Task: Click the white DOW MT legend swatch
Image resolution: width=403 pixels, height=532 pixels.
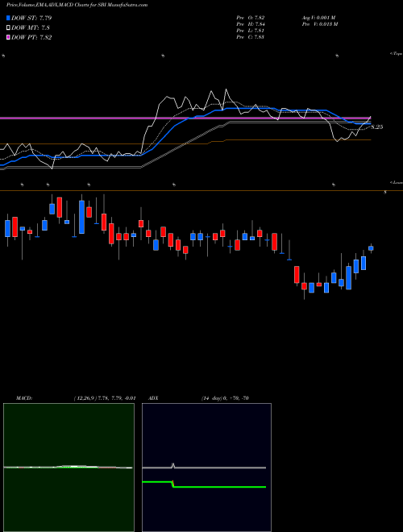Action: [8, 28]
